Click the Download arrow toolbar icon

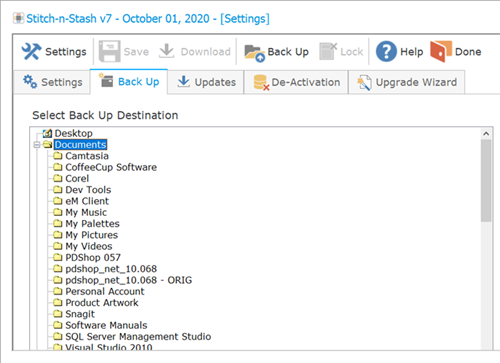tap(167, 51)
